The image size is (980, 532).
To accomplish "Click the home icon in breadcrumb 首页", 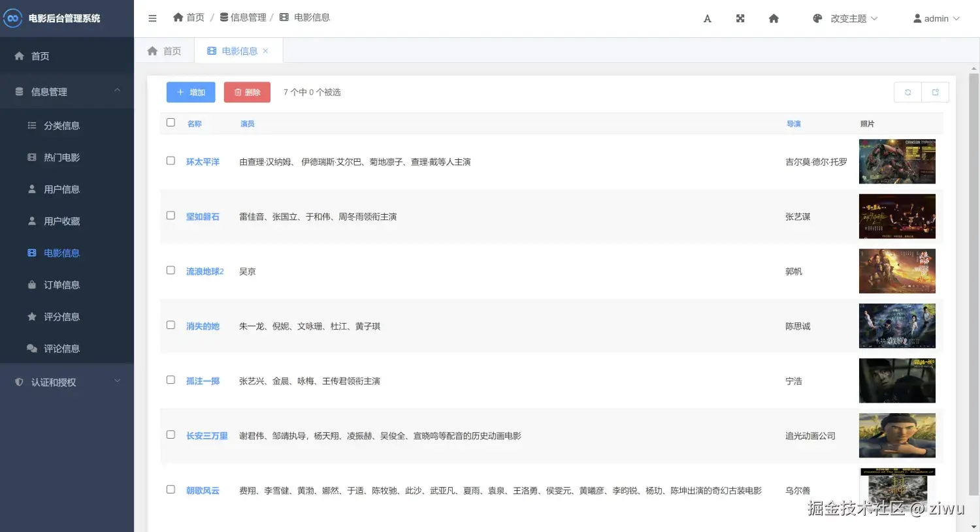I will [x=178, y=18].
